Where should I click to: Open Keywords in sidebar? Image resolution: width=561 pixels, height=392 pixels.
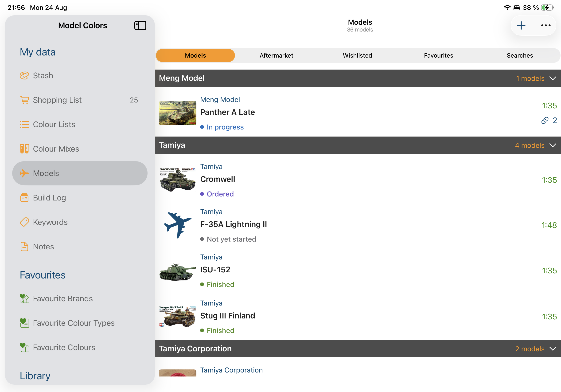pos(80,222)
